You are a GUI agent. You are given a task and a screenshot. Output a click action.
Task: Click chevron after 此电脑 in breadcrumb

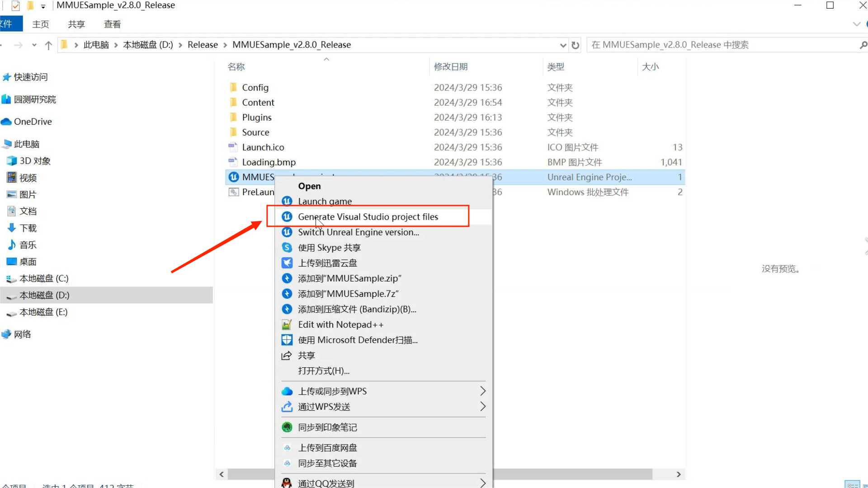[x=116, y=45]
